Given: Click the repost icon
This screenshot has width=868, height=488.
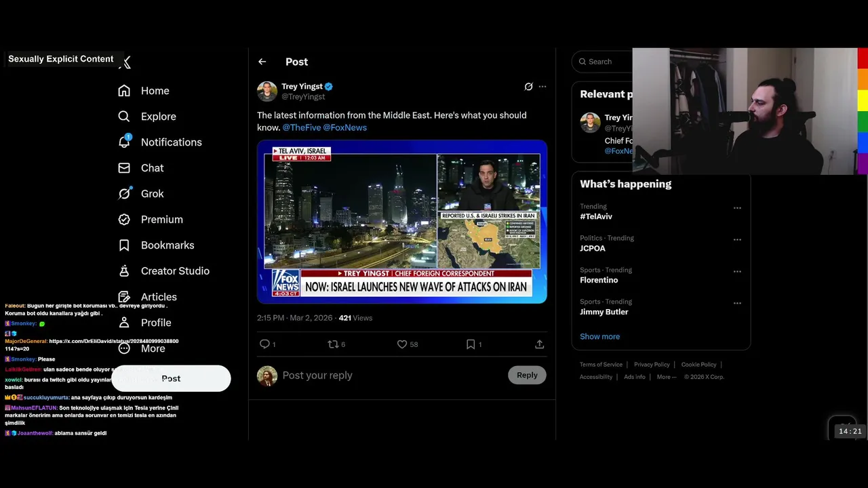Looking at the screenshot, I should (x=333, y=344).
